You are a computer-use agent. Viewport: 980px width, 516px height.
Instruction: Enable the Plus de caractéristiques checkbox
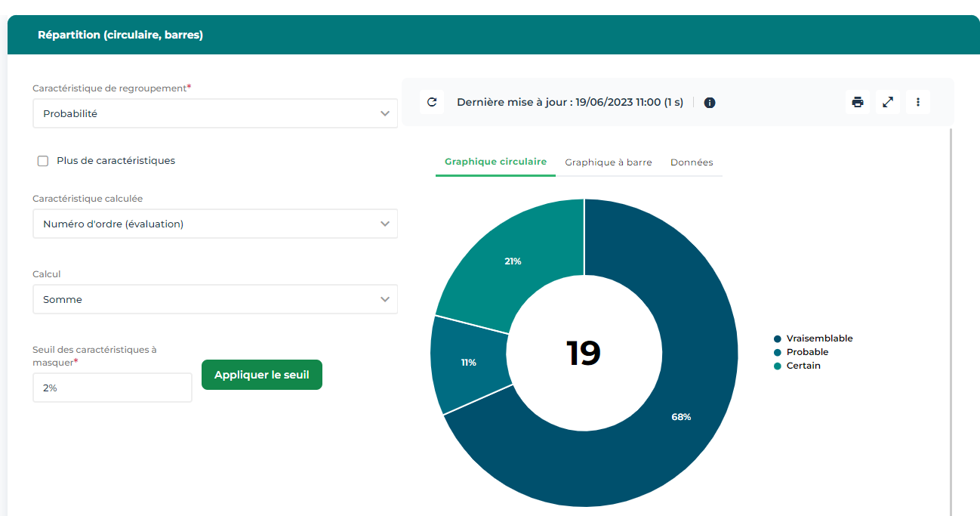tap(43, 161)
